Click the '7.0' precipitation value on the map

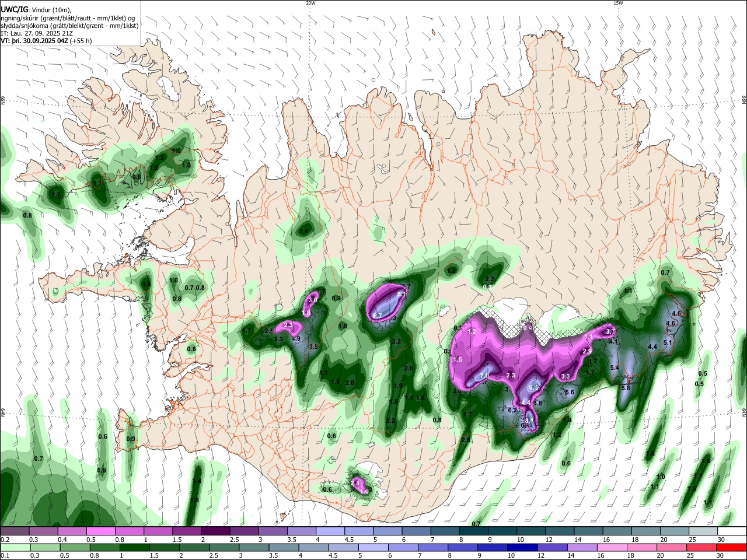click(x=484, y=376)
